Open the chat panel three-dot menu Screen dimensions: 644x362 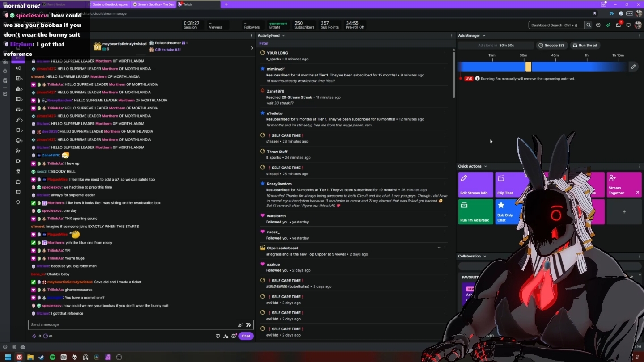251,35
